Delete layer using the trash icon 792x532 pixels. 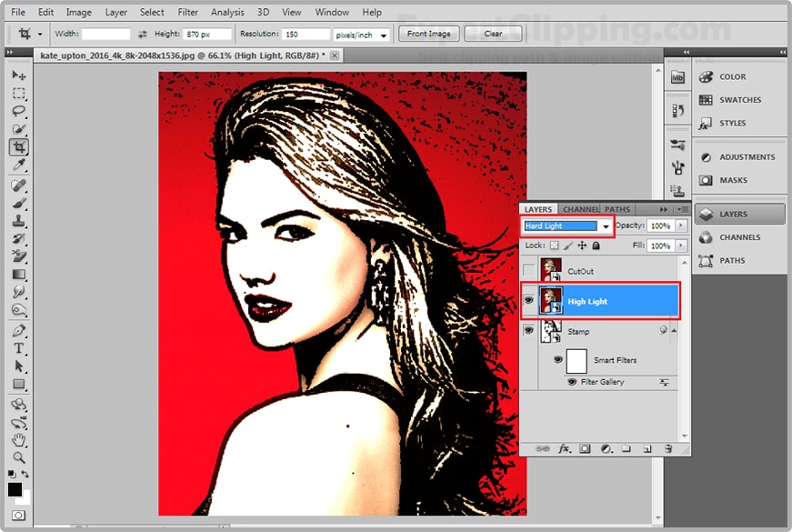tap(667, 448)
